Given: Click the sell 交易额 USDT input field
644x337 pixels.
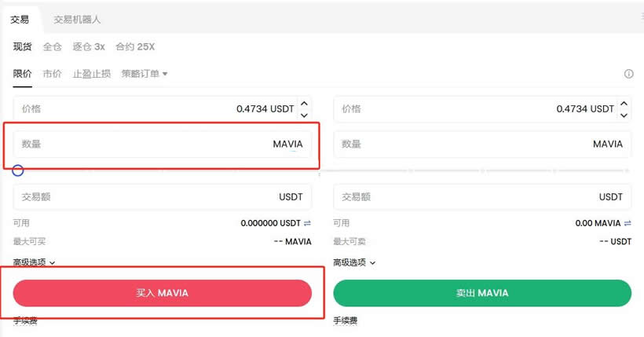Looking at the screenshot, I should [x=482, y=197].
